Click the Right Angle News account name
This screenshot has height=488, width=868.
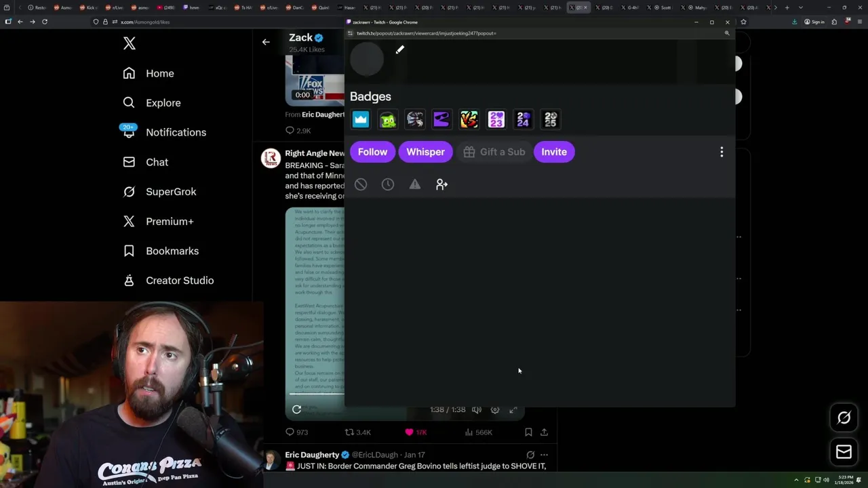coord(314,153)
